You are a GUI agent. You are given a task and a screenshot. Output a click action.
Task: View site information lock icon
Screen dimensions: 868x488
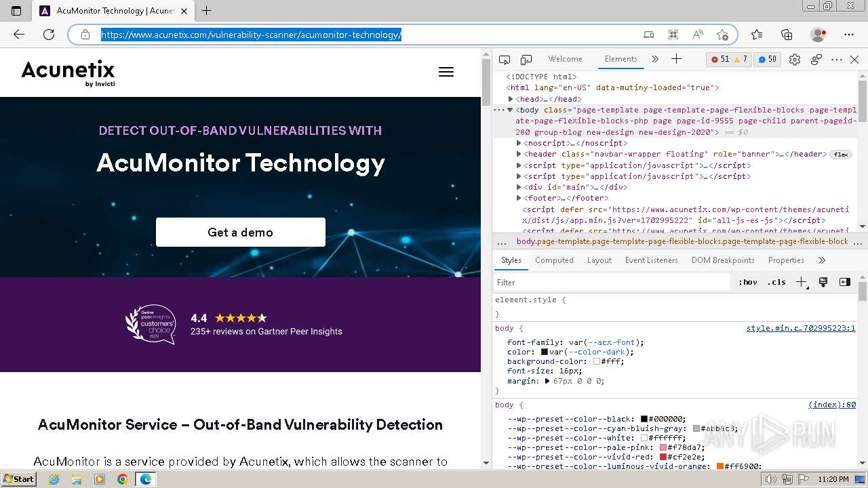[85, 35]
